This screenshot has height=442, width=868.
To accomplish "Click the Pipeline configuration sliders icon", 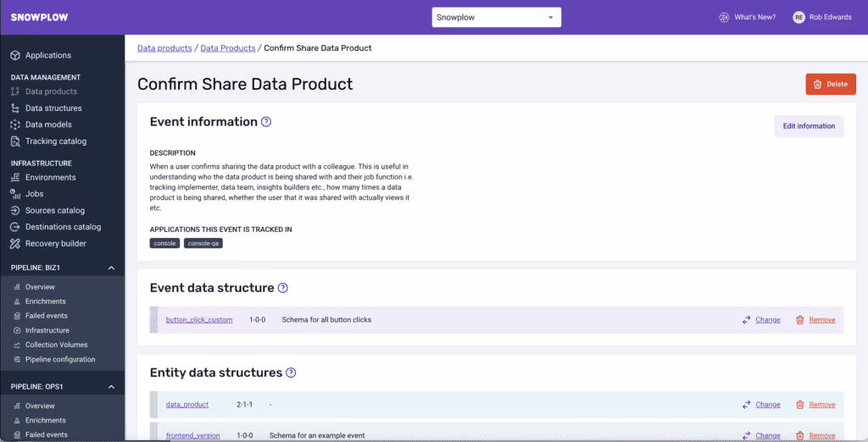I will point(17,359).
